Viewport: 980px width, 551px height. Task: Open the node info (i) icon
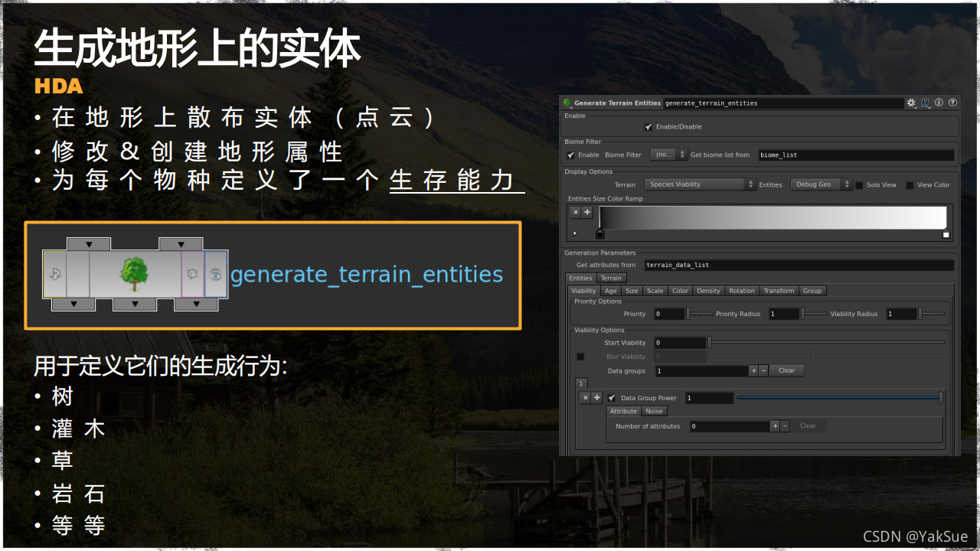pos(939,103)
